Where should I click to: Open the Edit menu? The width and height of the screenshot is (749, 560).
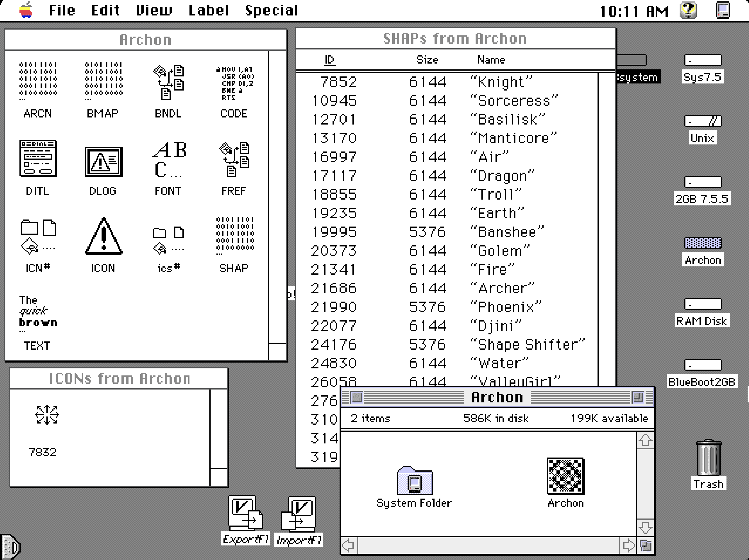105,10
